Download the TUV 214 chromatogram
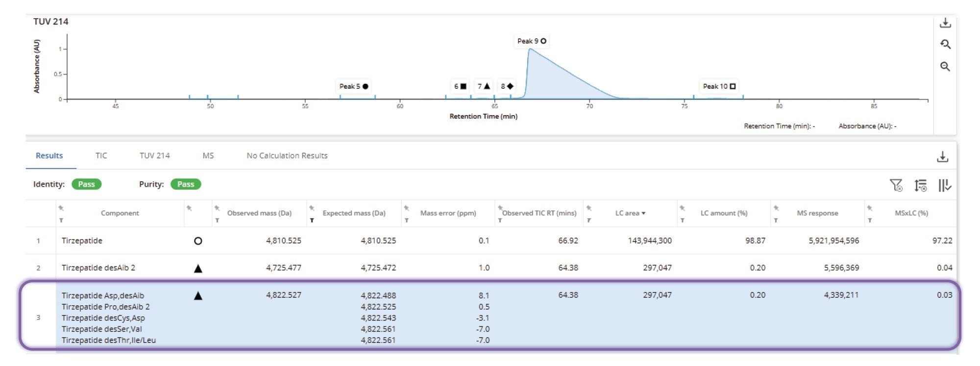The image size is (980, 366). click(x=945, y=23)
